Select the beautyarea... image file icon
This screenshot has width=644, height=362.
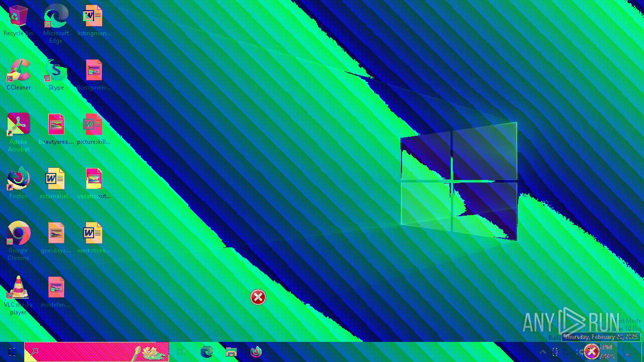point(56,129)
